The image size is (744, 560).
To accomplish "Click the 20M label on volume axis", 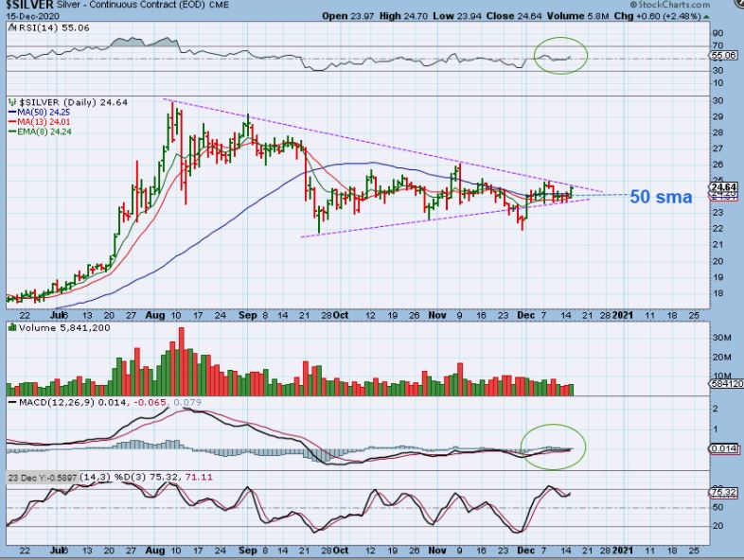I will (721, 357).
